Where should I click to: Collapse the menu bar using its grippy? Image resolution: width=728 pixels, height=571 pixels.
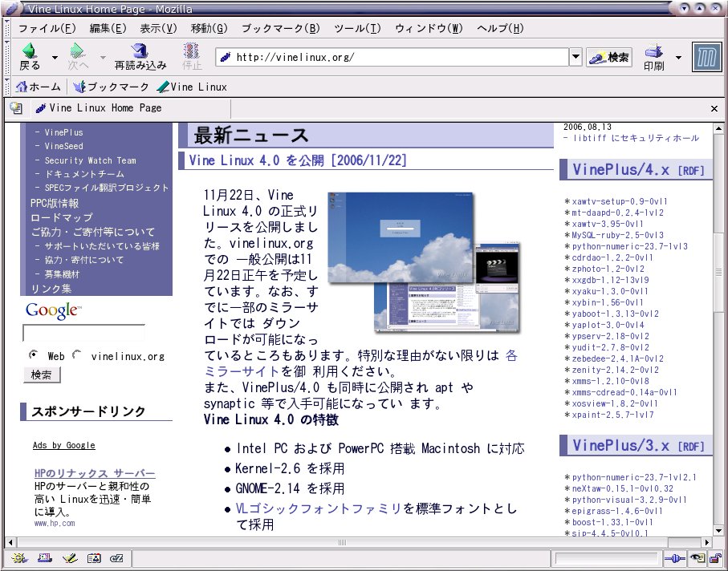[7, 28]
